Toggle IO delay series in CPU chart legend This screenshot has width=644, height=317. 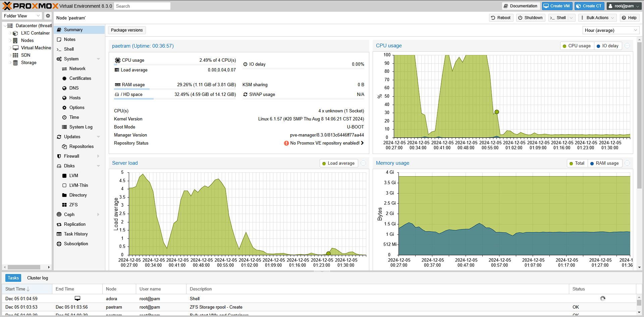(x=608, y=46)
